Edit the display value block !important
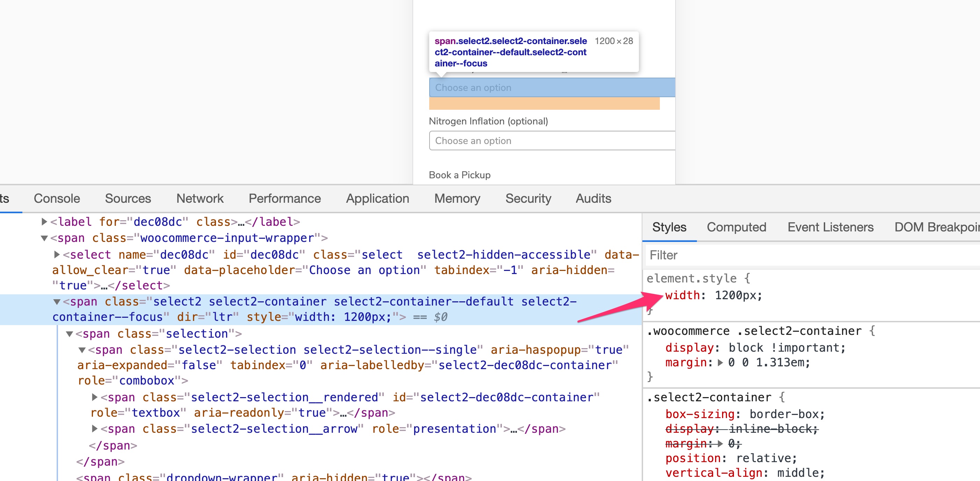 [x=785, y=347]
